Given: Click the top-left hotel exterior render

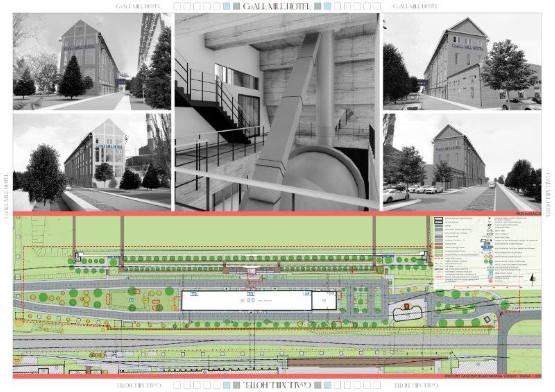Looking at the screenshot, I should point(92,61).
